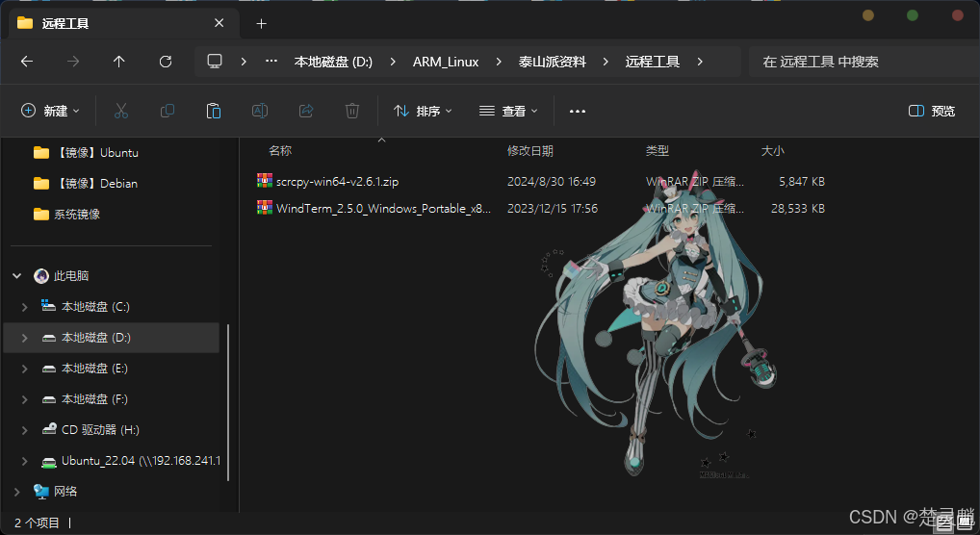Sort by the 类型 column header
980x535 pixels.
pos(657,151)
